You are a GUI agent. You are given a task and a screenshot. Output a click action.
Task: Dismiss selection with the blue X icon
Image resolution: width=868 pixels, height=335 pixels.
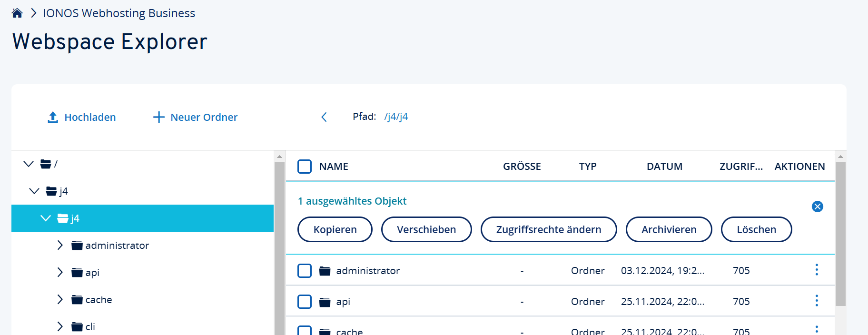tap(817, 207)
